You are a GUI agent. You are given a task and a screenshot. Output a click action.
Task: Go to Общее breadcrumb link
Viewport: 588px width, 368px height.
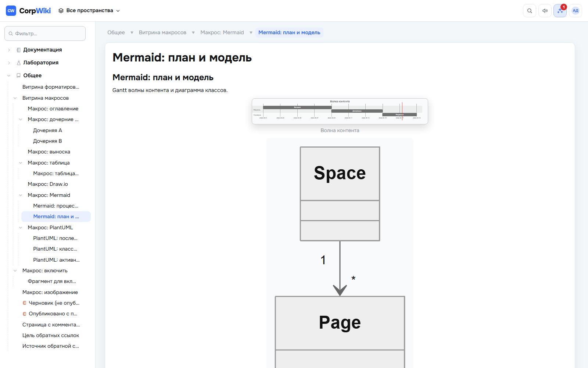[x=116, y=32]
